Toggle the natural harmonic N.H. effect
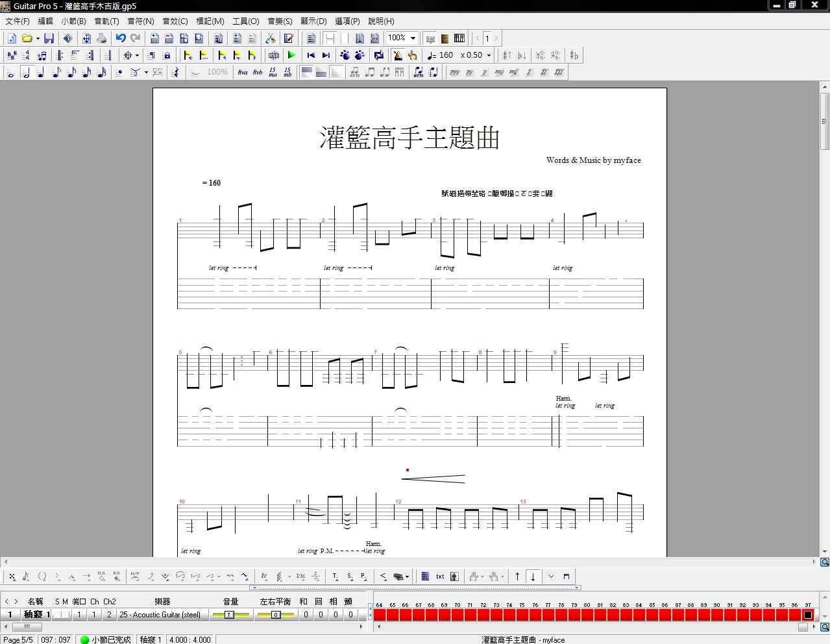Screen dimensions: 830x644 (102, 576)
